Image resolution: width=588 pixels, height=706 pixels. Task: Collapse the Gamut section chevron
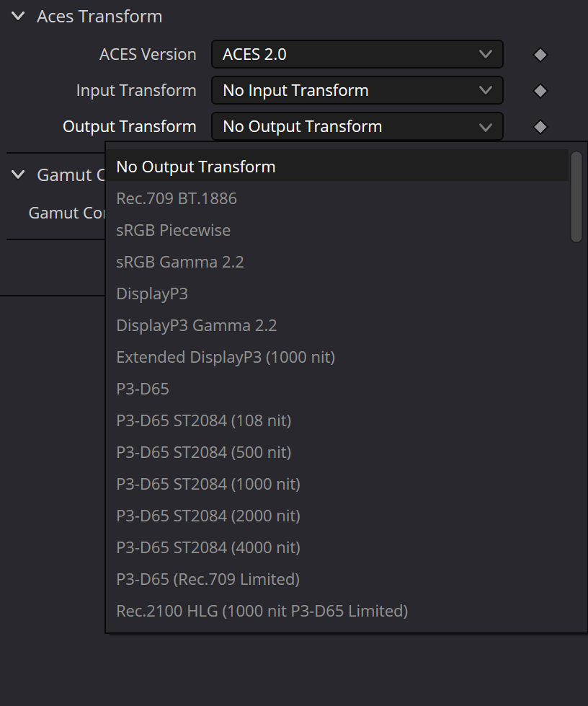(x=18, y=175)
